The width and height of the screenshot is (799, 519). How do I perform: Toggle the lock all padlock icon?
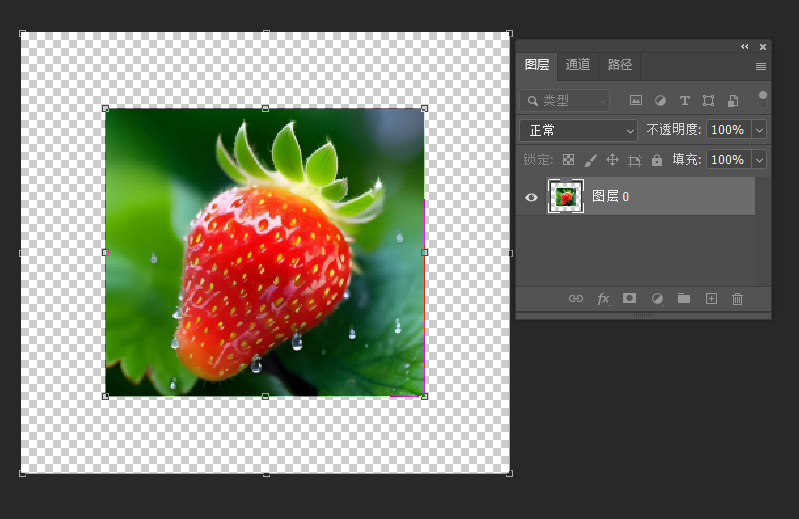click(x=657, y=160)
